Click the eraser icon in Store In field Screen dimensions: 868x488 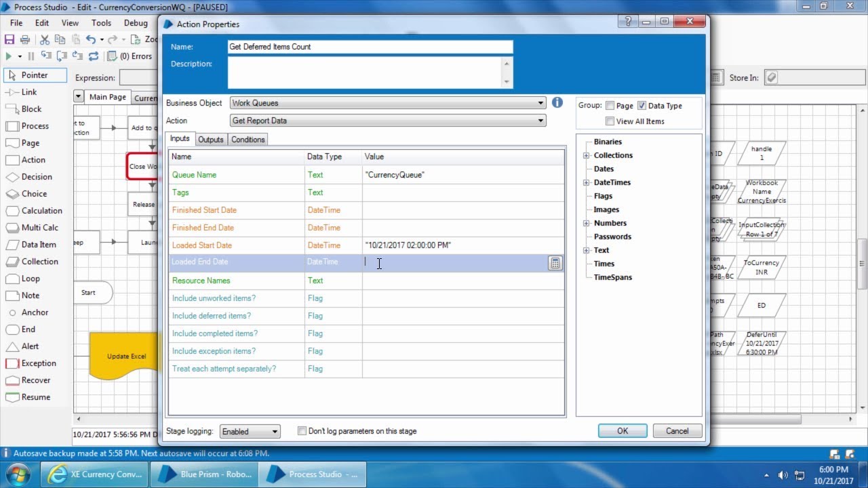coord(771,77)
